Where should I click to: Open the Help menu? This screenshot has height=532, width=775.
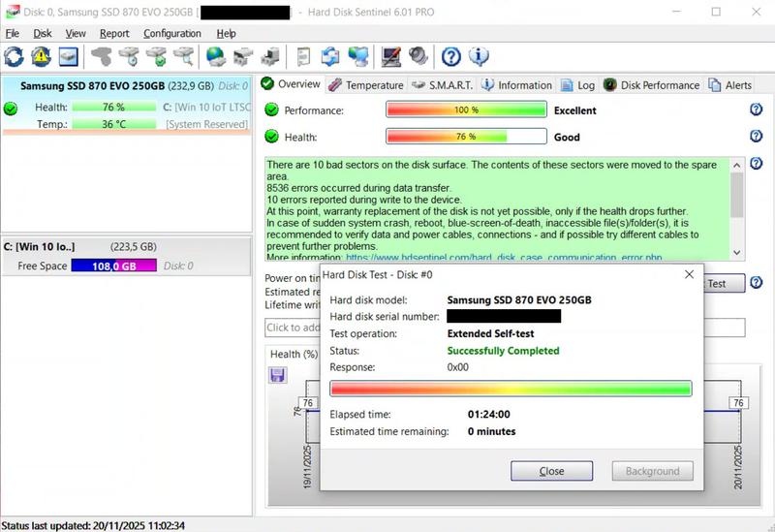click(226, 33)
